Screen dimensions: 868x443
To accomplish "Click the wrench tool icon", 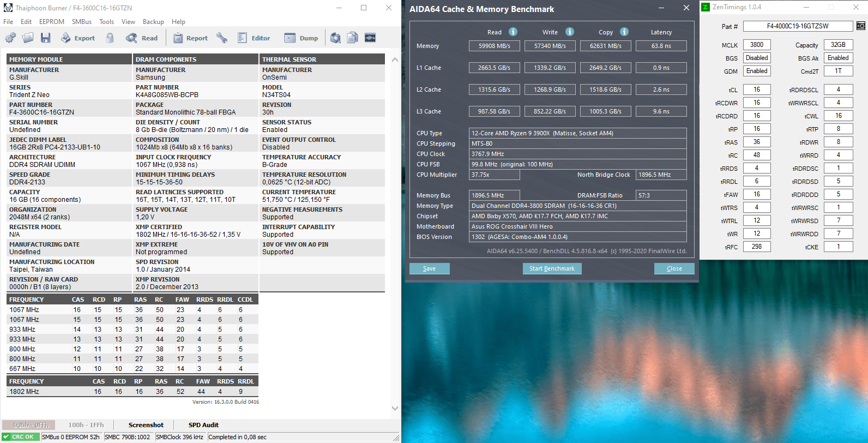I will click(222, 38).
